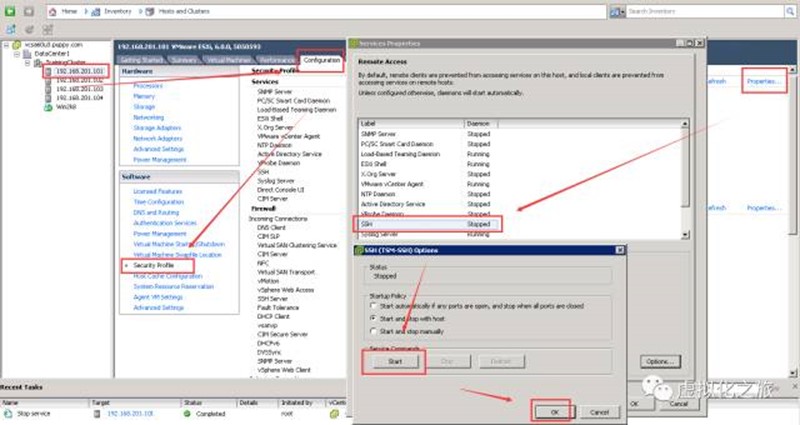
Task: Click Cancel in the SSH Options dialog
Action: (x=599, y=412)
